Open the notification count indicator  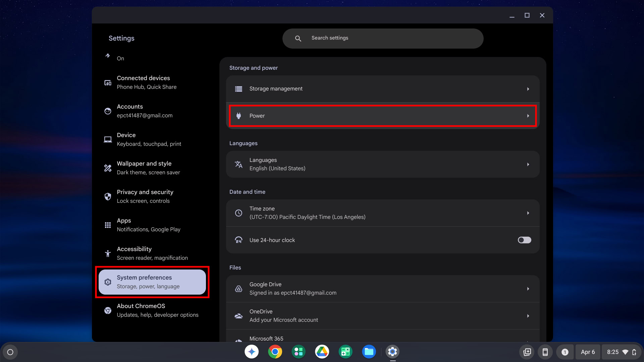click(x=565, y=352)
